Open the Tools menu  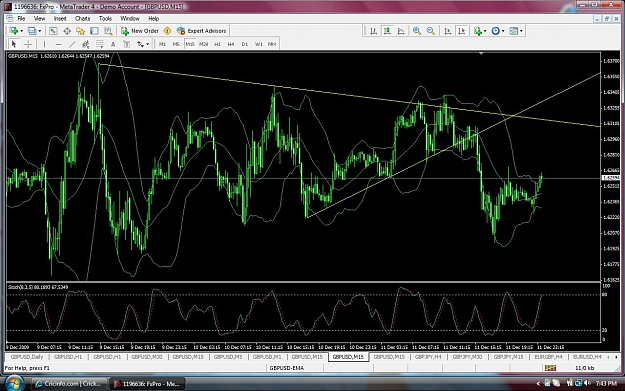[x=105, y=19]
